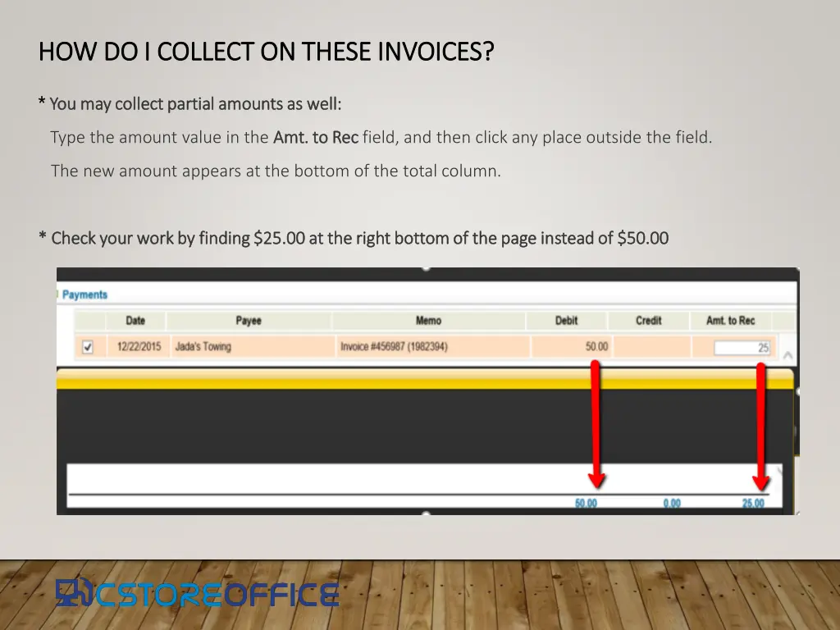
Task: Click the Amt. to Rec input field
Action: tap(742, 348)
